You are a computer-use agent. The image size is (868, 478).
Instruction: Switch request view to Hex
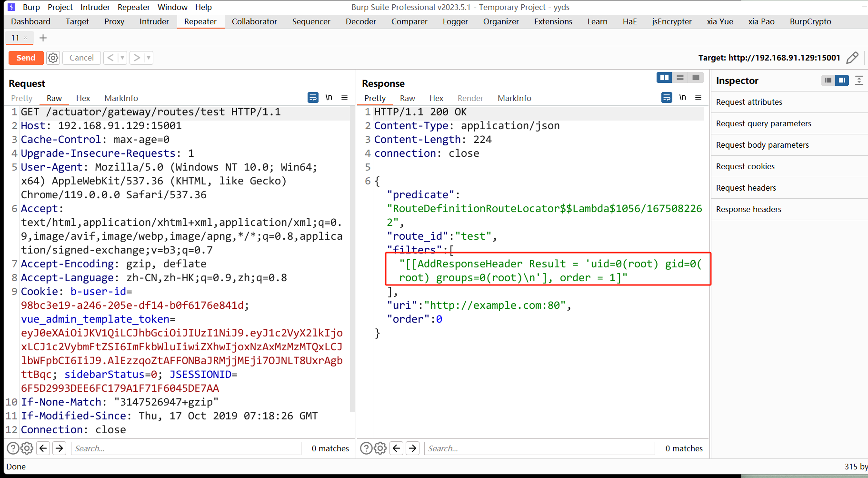pyautogui.click(x=83, y=98)
